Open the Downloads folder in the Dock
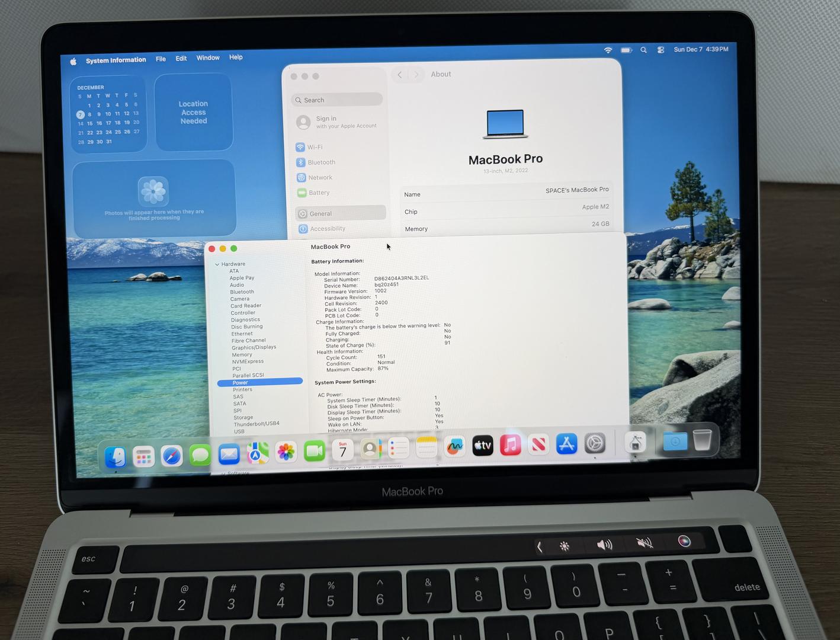The image size is (840, 640). [x=675, y=441]
